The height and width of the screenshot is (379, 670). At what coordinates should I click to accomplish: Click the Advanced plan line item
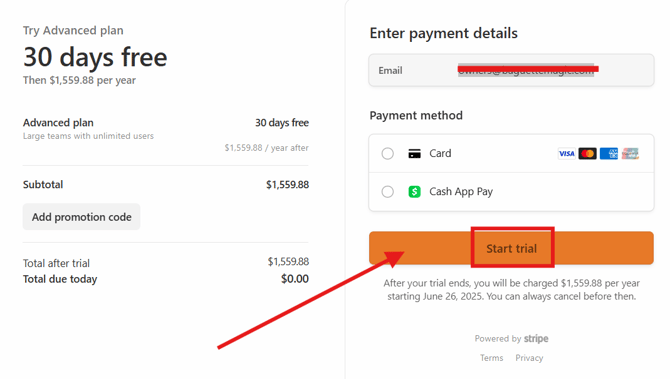pyautogui.click(x=166, y=135)
